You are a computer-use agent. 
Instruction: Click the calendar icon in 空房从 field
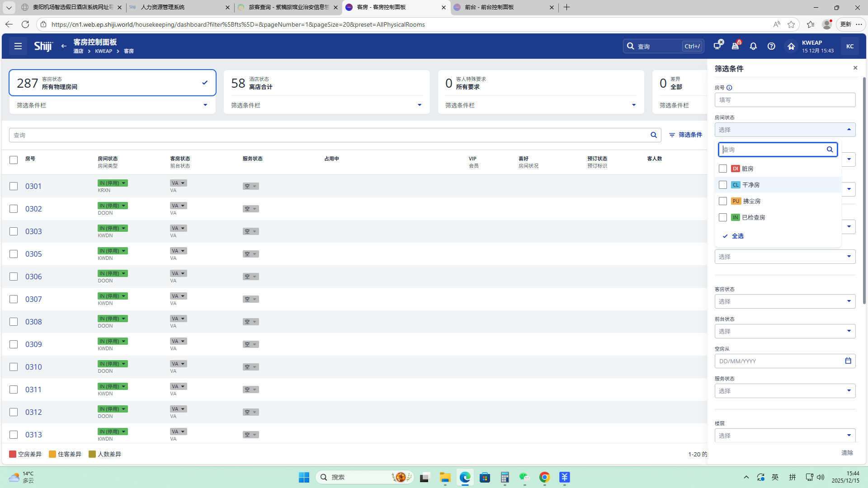point(848,361)
